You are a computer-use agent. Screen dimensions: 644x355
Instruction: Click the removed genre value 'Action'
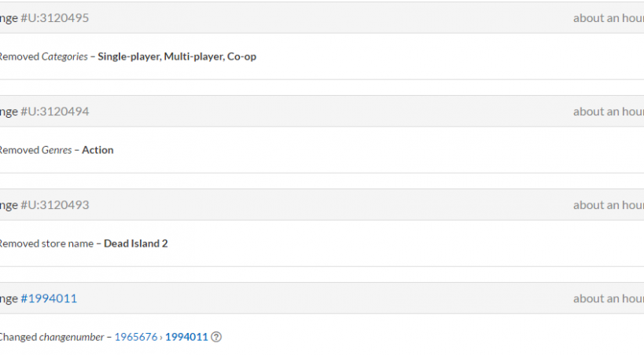(98, 150)
